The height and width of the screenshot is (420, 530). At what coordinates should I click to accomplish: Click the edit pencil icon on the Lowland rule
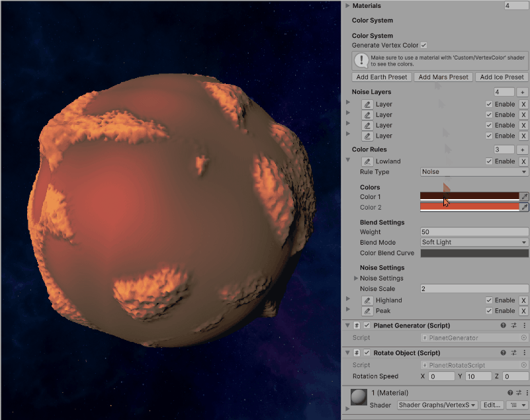[x=367, y=161]
